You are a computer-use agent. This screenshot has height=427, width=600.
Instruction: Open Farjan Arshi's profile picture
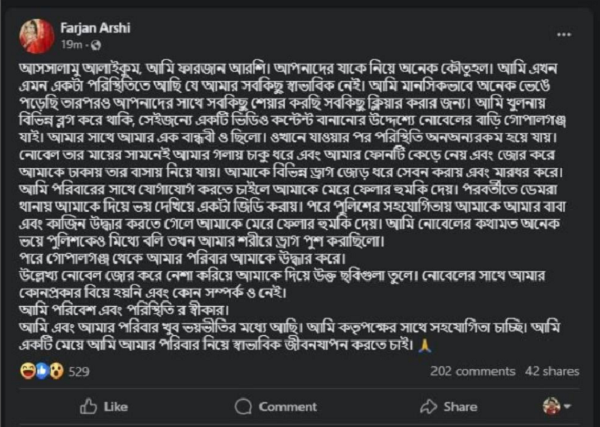(36, 37)
